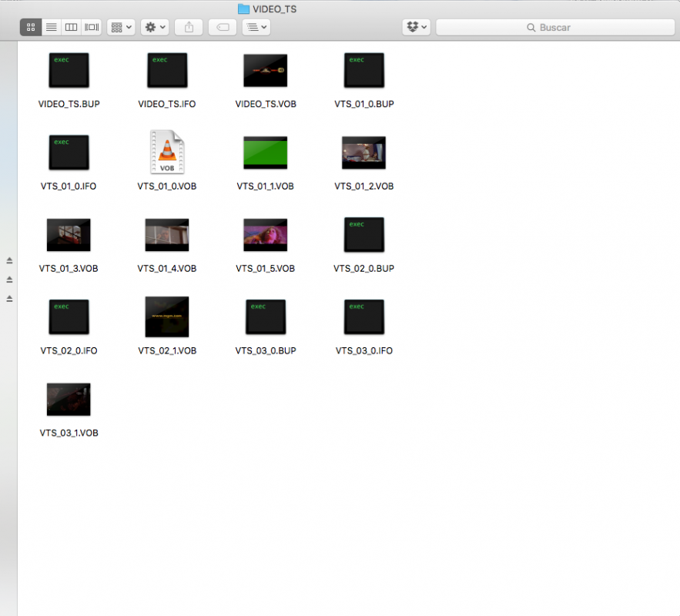Click the VTS_02_0.BUP file name
This screenshot has height=616, width=680.
(x=363, y=269)
